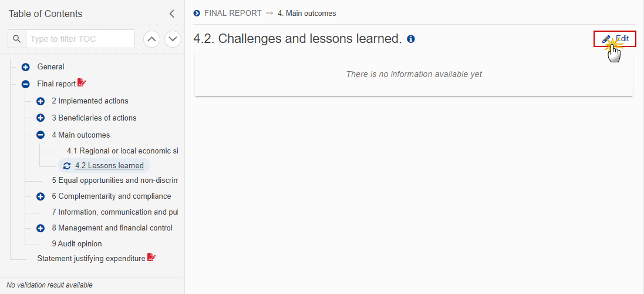The height and width of the screenshot is (294, 644).
Task: Select 4.1 Regional or local economic item
Action: tap(122, 151)
